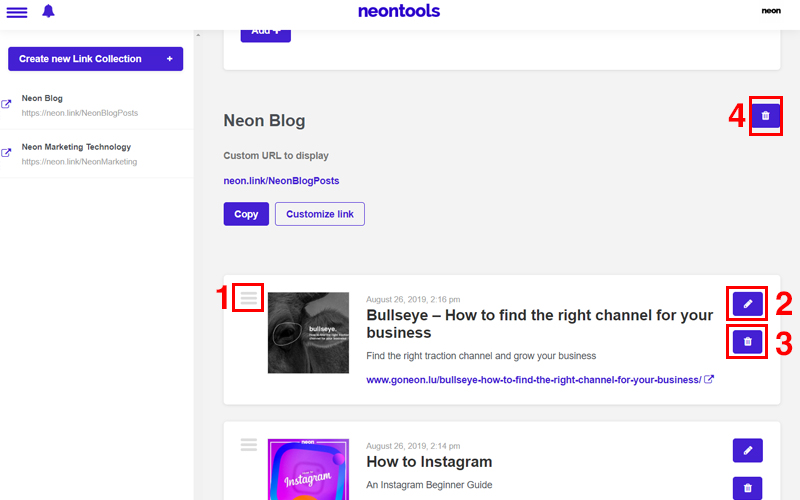The height and width of the screenshot is (500, 800).
Task: Click the August 26, 2019, 2:16 pm timestamp
Action: click(x=413, y=299)
